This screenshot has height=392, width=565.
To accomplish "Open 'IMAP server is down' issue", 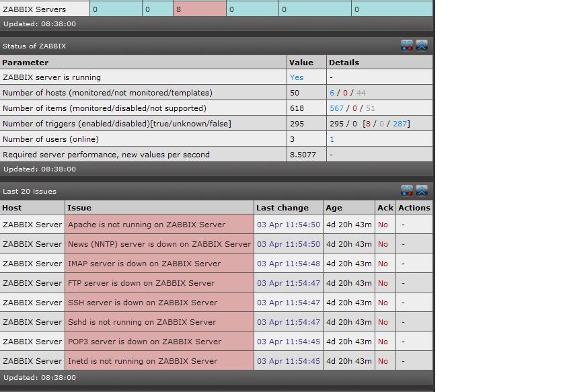I will [144, 264].
